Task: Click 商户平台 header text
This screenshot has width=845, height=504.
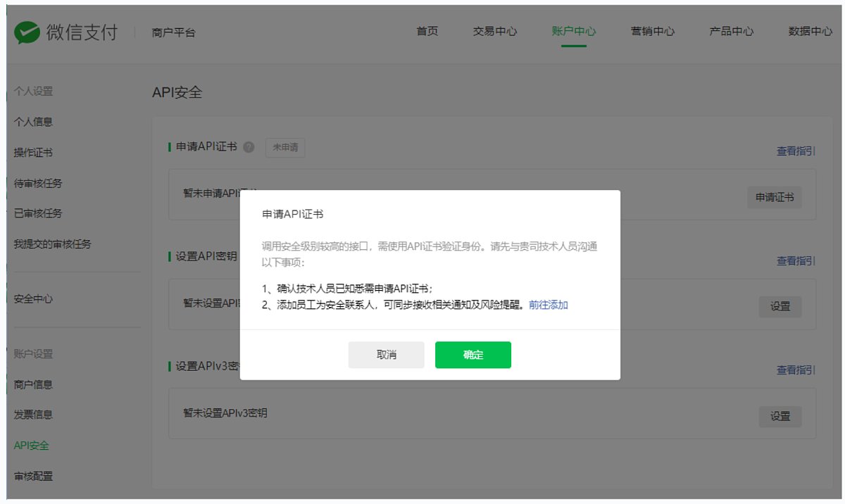Action: pyautogui.click(x=173, y=32)
